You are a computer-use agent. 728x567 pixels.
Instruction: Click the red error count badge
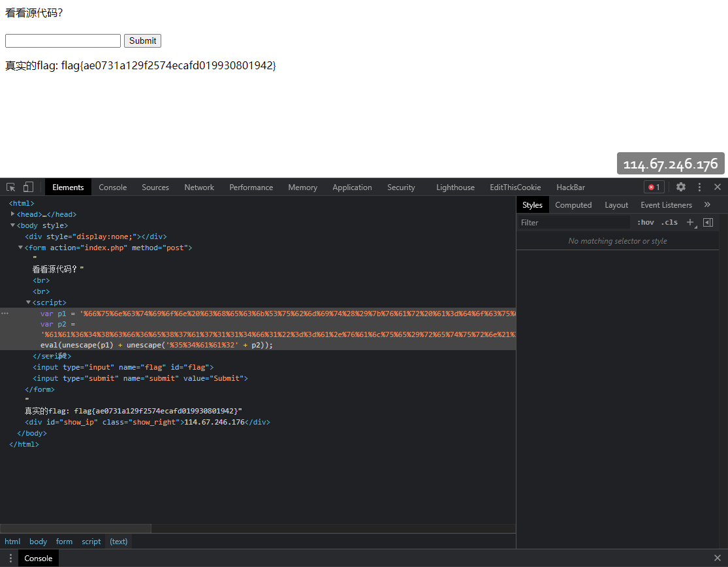pyautogui.click(x=654, y=187)
